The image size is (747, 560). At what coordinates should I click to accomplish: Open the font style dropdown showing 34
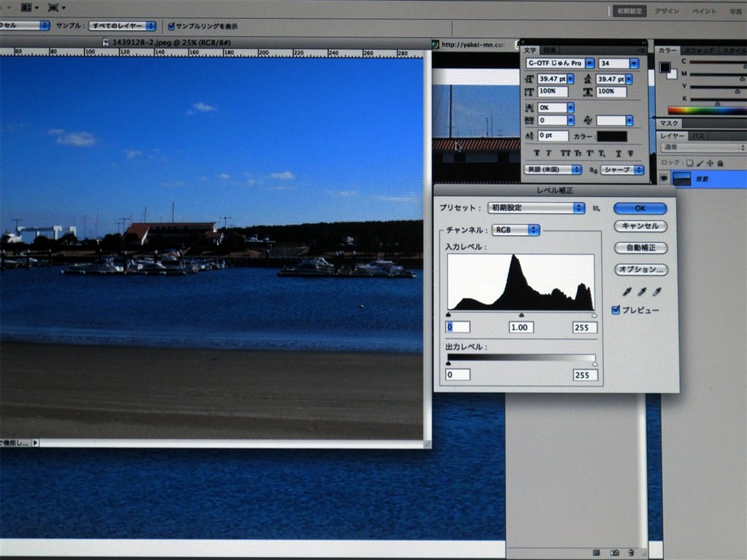[619, 63]
